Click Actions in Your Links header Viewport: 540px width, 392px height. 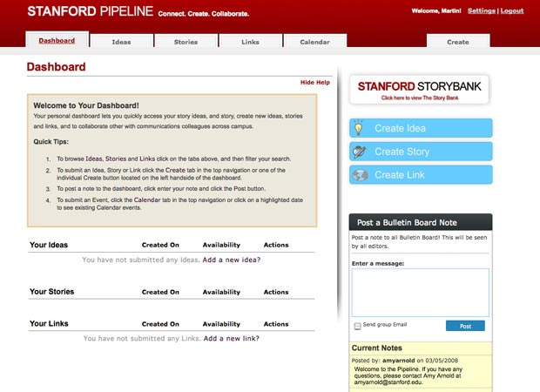point(276,324)
